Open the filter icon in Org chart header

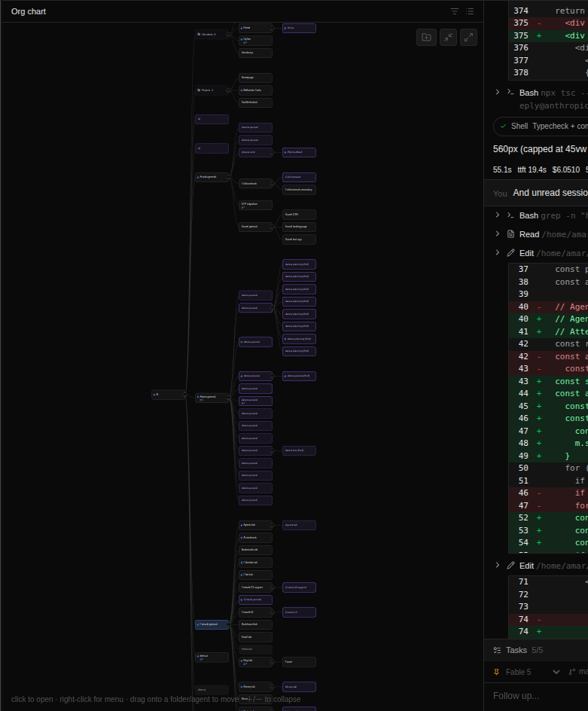point(454,11)
